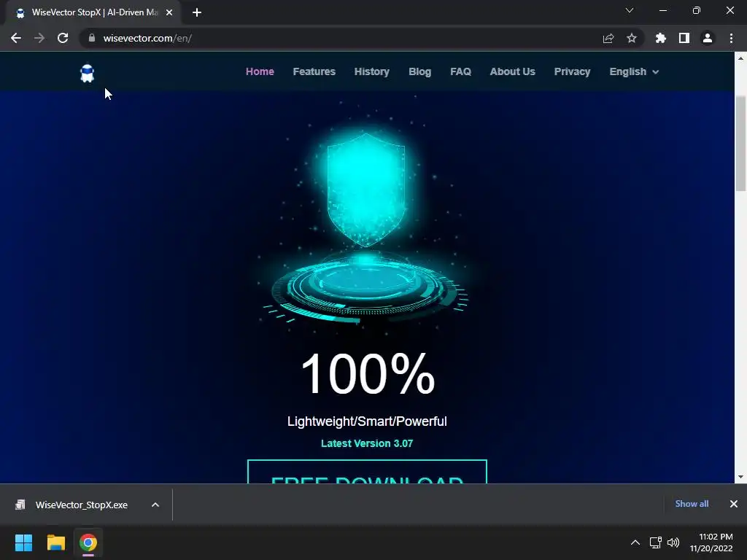The width and height of the screenshot is (747, 560).
Task: Open the tab search chevron
Action: (630, 10)
